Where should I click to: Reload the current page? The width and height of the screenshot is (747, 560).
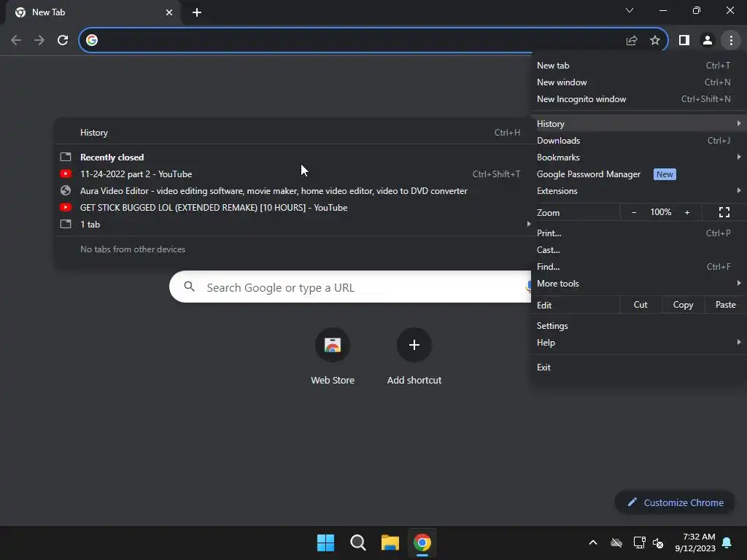63,40
